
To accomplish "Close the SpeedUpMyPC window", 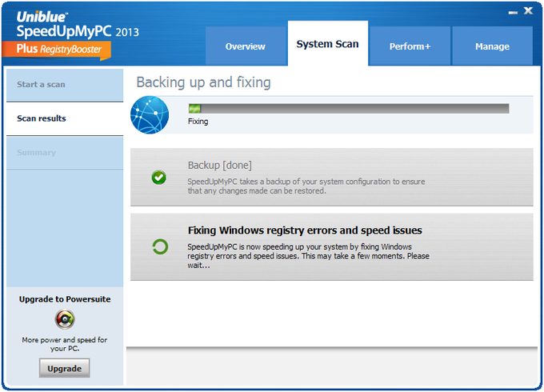I will (528, 10).
